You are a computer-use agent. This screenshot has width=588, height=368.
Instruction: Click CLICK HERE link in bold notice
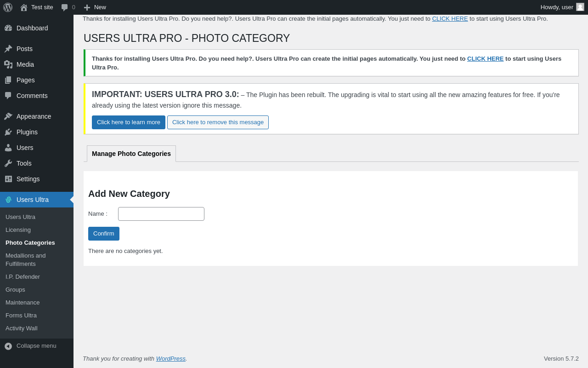tap(485, 59)
